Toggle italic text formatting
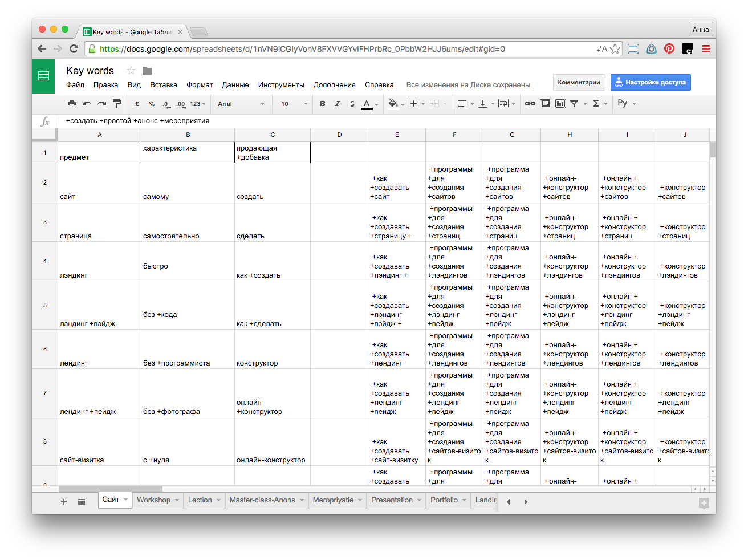Image resolution: width=748 pixels, height=560 pixels. coord(338,104)
